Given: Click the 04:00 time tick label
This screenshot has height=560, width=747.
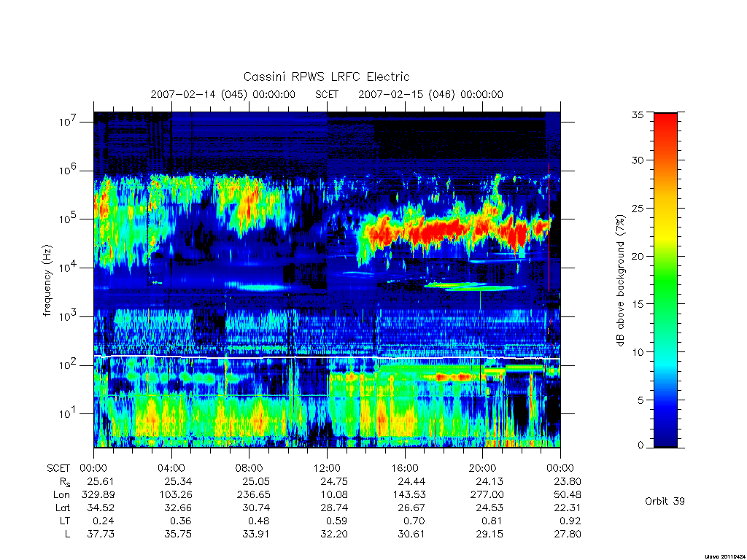Looking at the screenshot, I should tap(171, 469).
